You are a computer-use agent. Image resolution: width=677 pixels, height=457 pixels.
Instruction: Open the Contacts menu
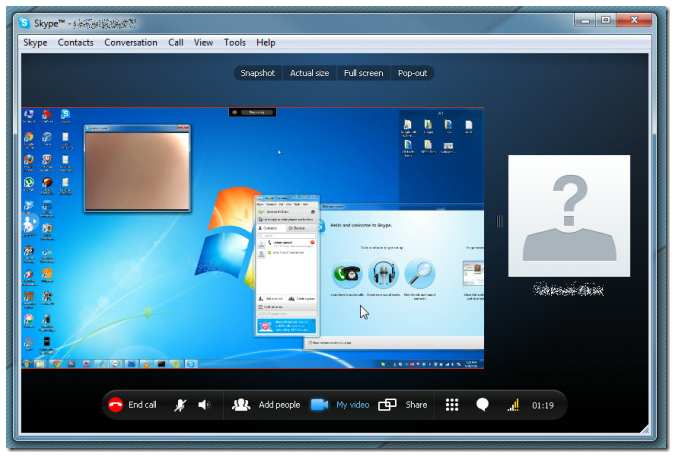[x=75, y=43]
